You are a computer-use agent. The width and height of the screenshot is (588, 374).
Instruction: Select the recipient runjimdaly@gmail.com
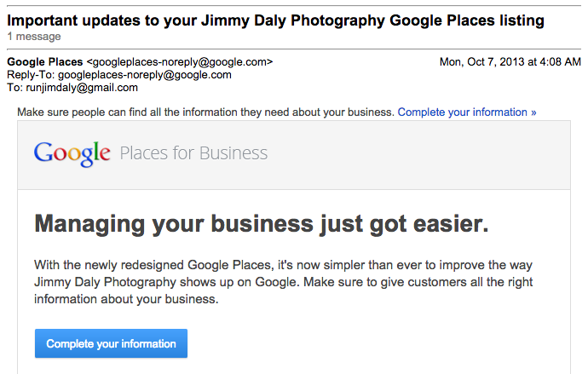(x=82, y=87)
